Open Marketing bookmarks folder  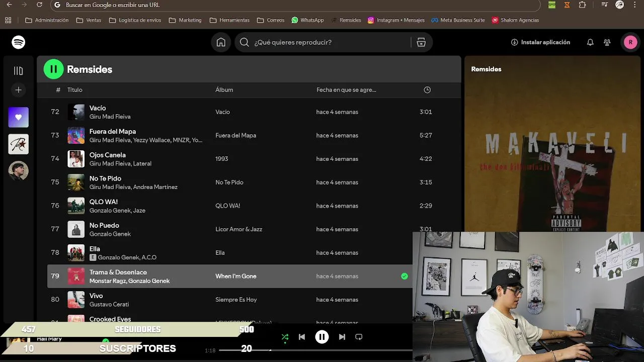point(185,20)
